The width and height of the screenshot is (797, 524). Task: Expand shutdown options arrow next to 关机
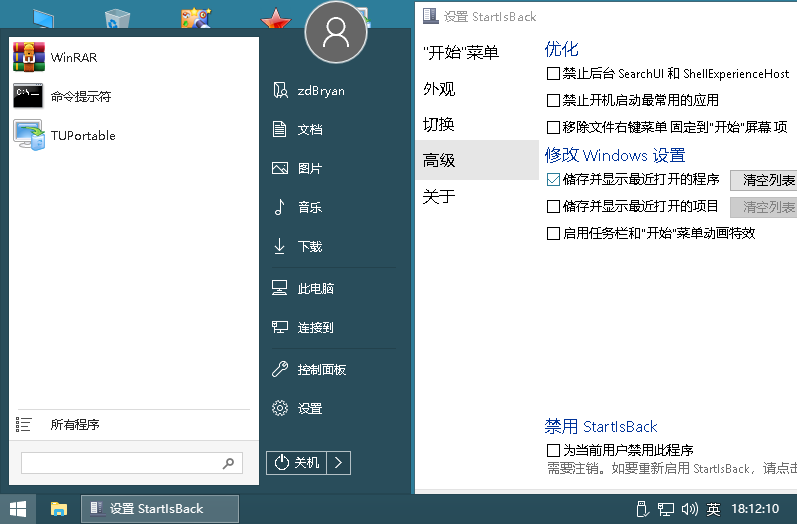coord(340,462)
